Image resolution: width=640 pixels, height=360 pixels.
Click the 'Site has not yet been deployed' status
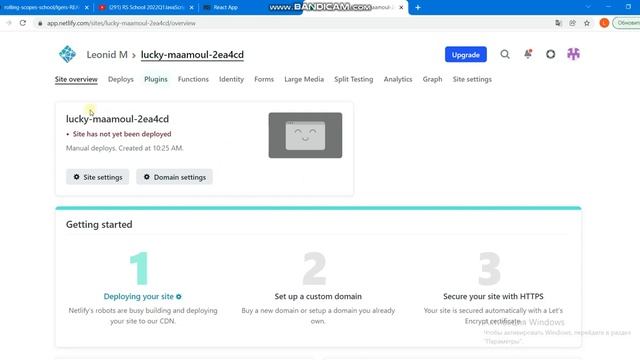click(122, 134)
